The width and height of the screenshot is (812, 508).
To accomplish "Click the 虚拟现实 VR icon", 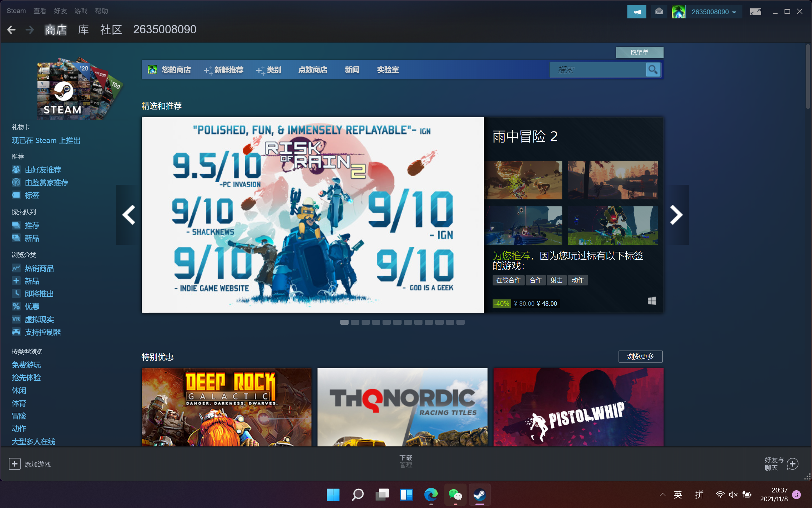I will (x=16, y=319).
